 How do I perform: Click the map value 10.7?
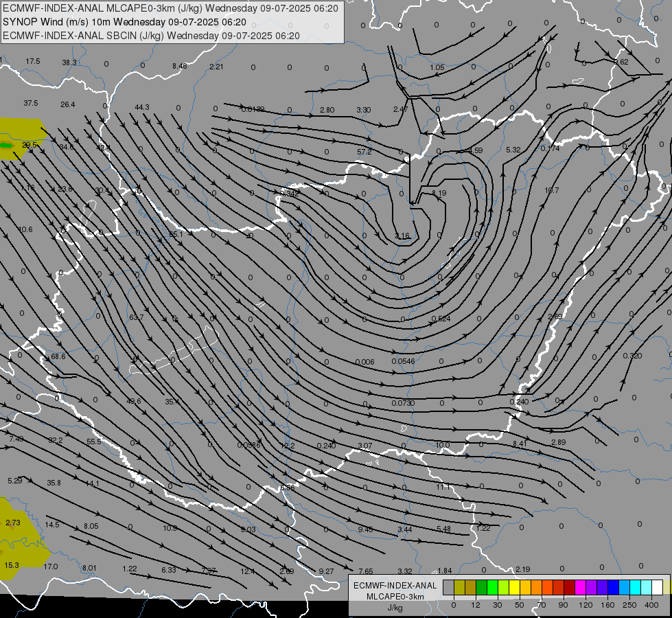pos(552,190)
